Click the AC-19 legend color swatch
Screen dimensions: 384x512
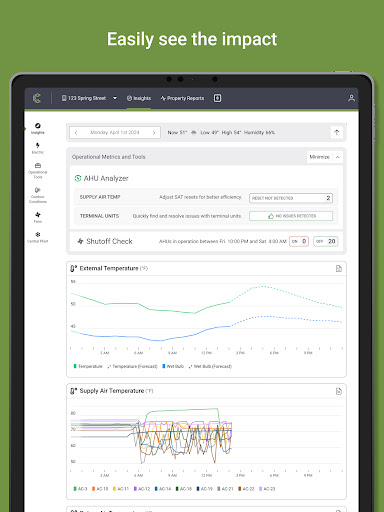(198, 489)
